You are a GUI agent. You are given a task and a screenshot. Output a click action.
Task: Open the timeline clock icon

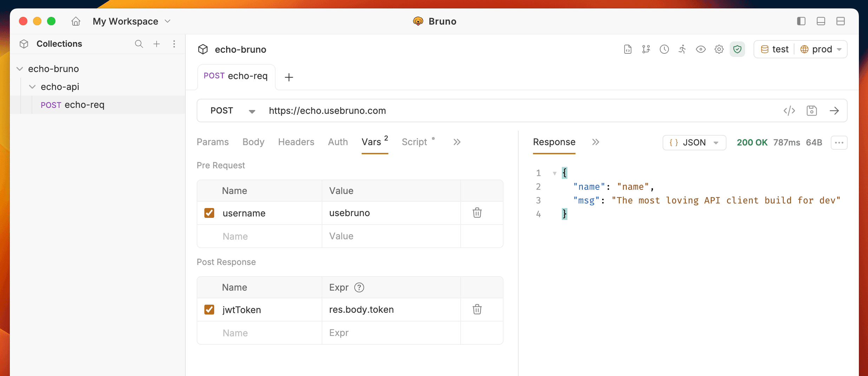pos(664,49)
